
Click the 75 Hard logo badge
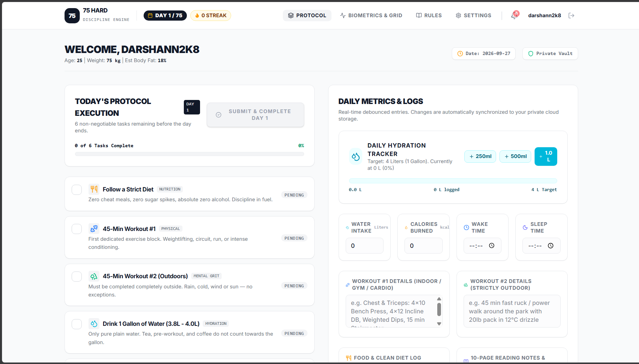coord(72,16)
